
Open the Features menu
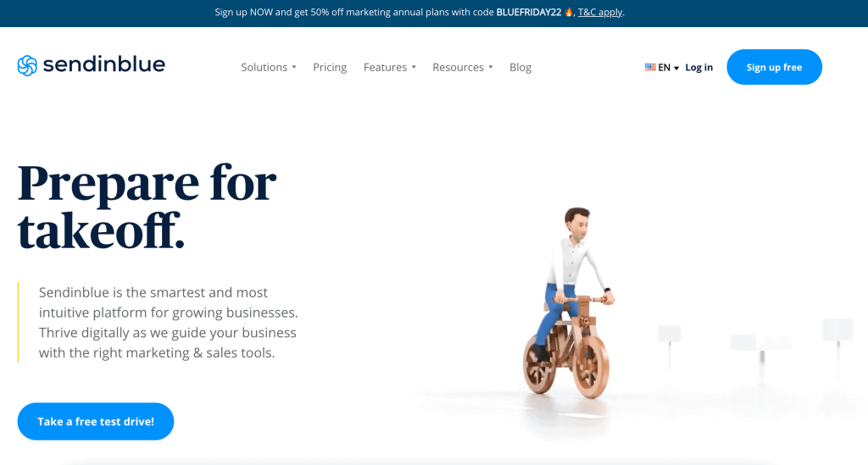(x=386, y=67)
